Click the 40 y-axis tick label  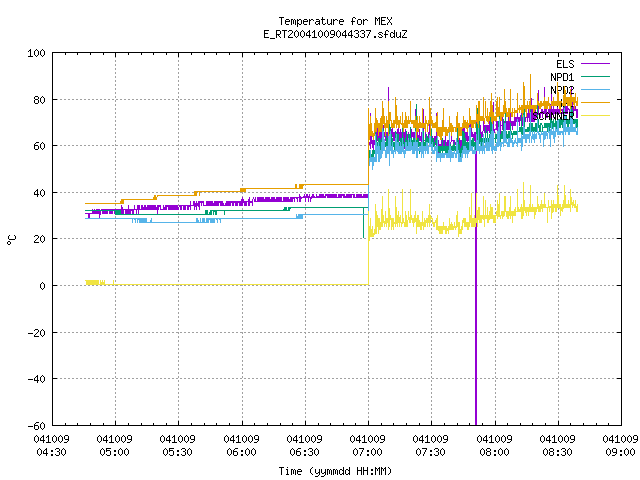click(x=40, y=193)
